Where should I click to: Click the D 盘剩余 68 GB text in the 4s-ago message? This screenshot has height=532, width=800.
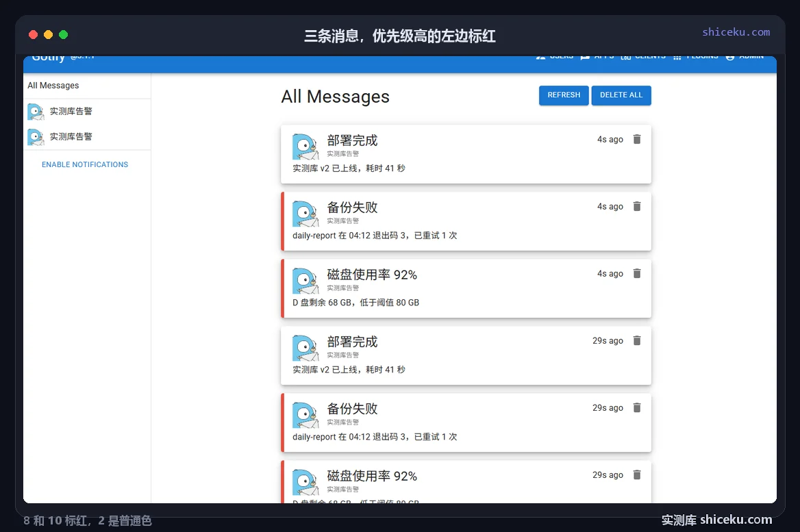click(355, 303)
